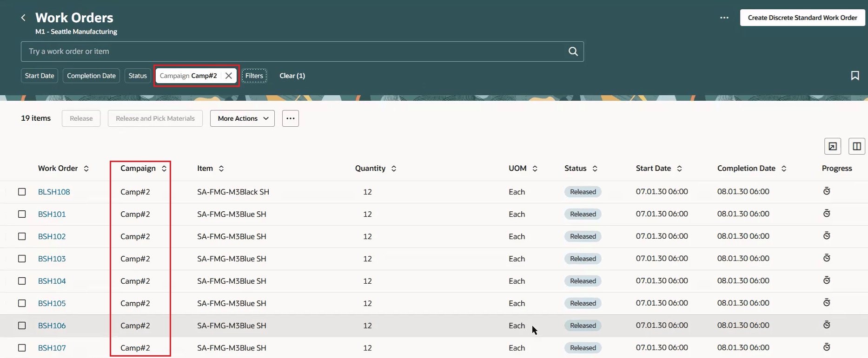Image resolution: width=868 pixels, height=358 pixels.
Task: Click the export table icon
Action: point(833,146)
